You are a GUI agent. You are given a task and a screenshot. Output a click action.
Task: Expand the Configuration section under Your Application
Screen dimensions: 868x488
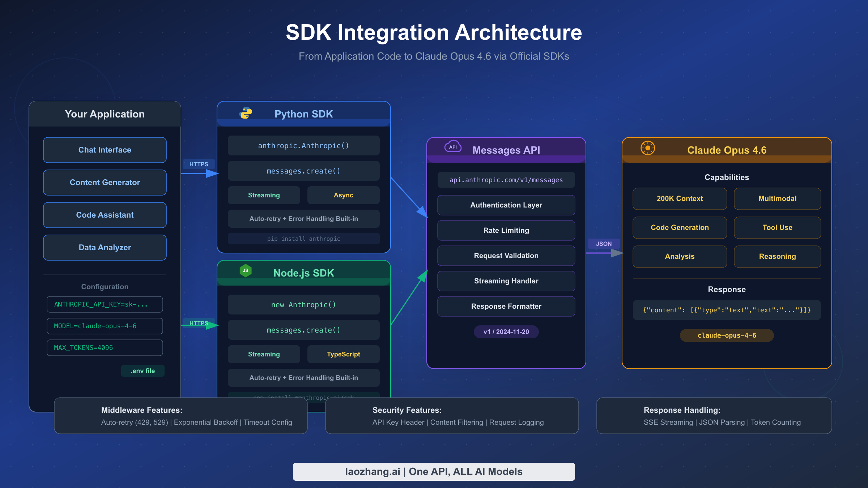[104, 286]
